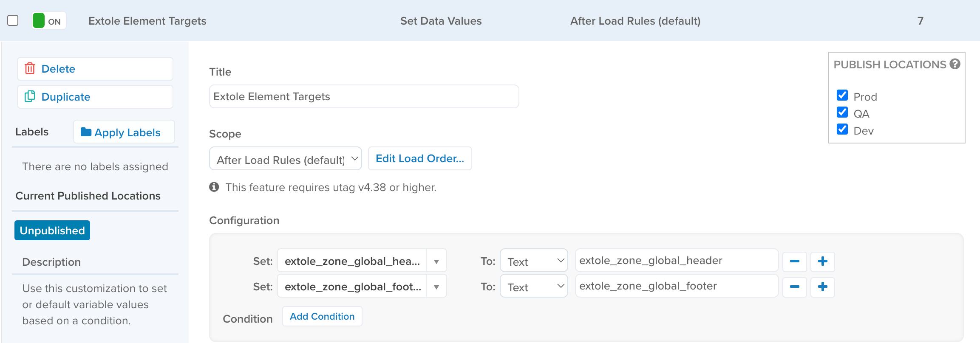This screenshot has height=343, width=980.
Task: Click the trash icon beside Delete
Action: point(30,68)
